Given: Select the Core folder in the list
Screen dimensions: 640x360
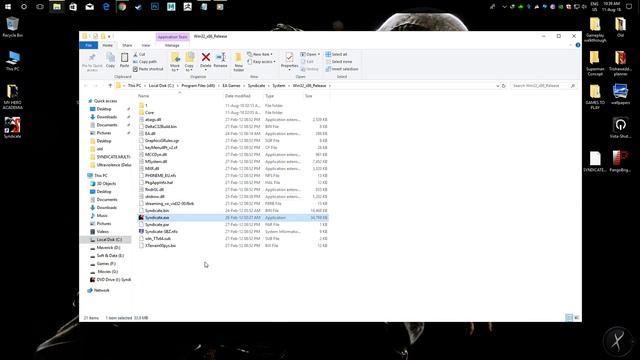Looking at the screenshot, I should coord(149,113).
